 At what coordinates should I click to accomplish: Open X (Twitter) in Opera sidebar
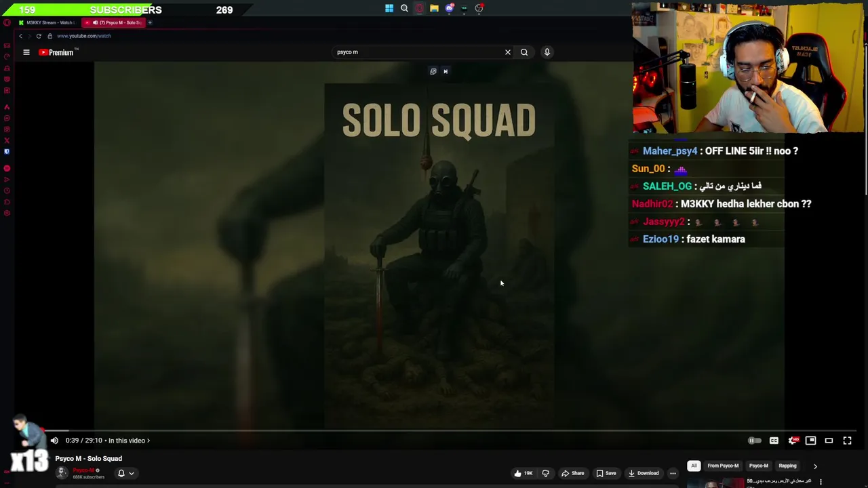point(7,140)
